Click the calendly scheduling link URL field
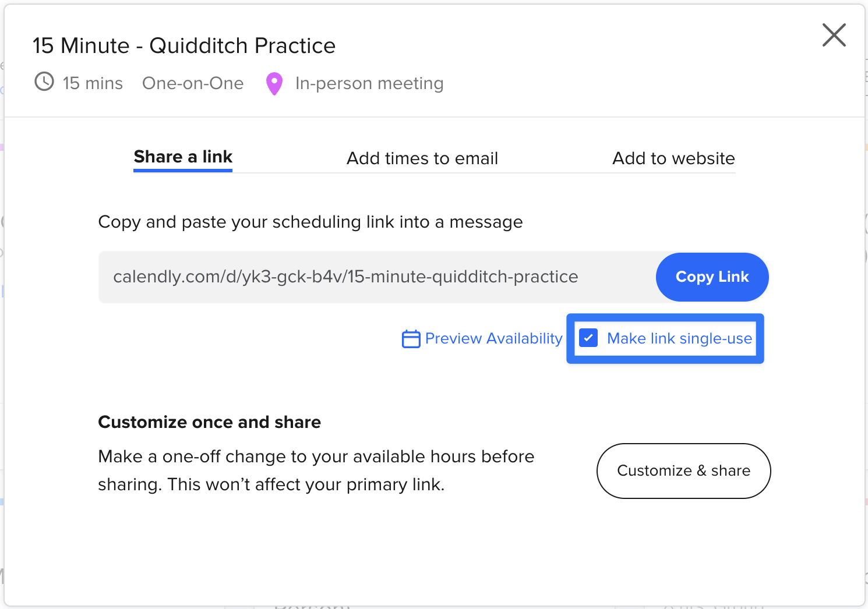This screenshot has width=868, height=609. (x=345, y=277)
